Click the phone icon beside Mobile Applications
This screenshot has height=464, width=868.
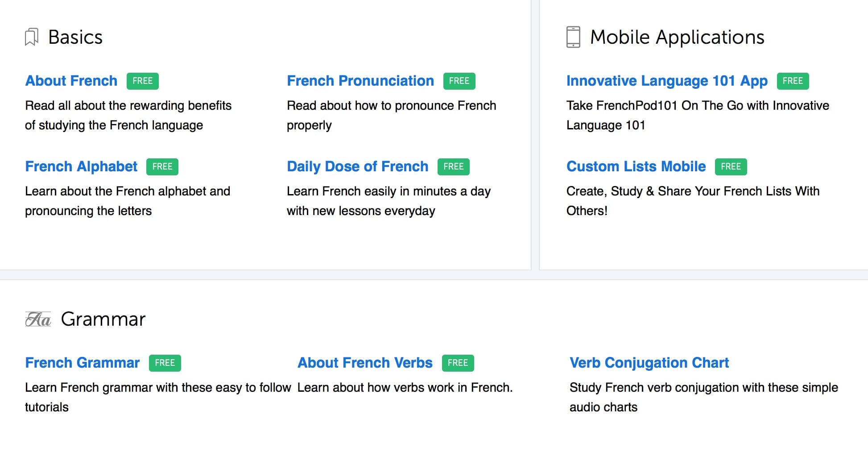click(573, 37)
